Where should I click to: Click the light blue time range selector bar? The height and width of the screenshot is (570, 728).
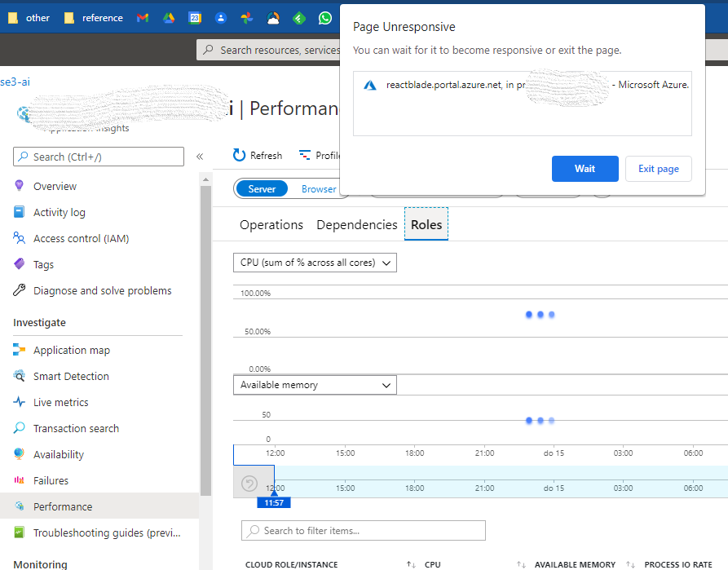tap(501, 481)
